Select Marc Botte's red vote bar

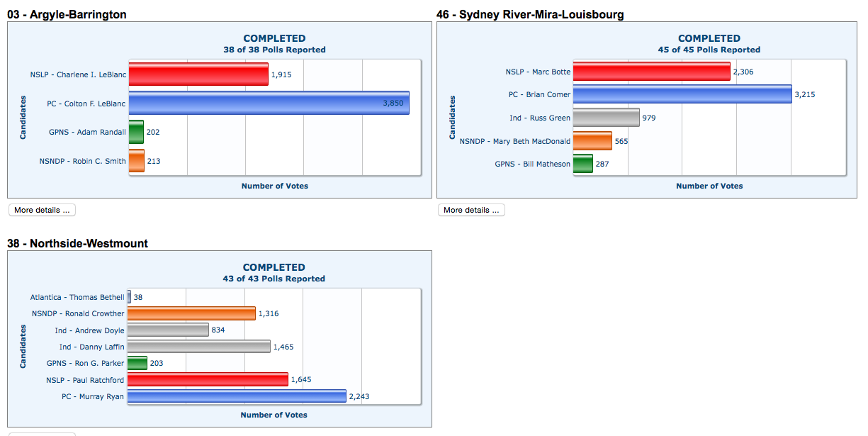pos(651,72)
